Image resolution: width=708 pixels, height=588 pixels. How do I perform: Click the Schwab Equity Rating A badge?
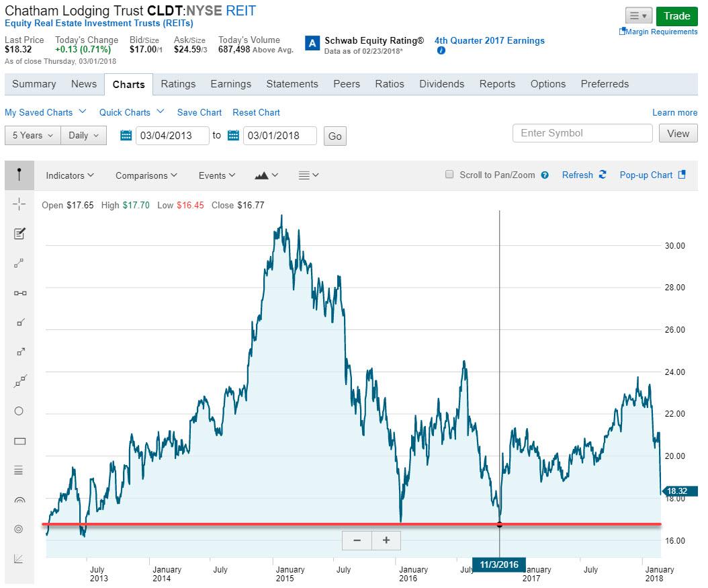[x=312, y=44]
